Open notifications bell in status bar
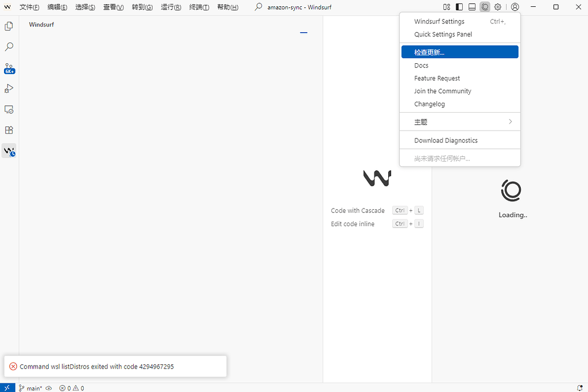588x392 pixels. [x=580, y=388]
